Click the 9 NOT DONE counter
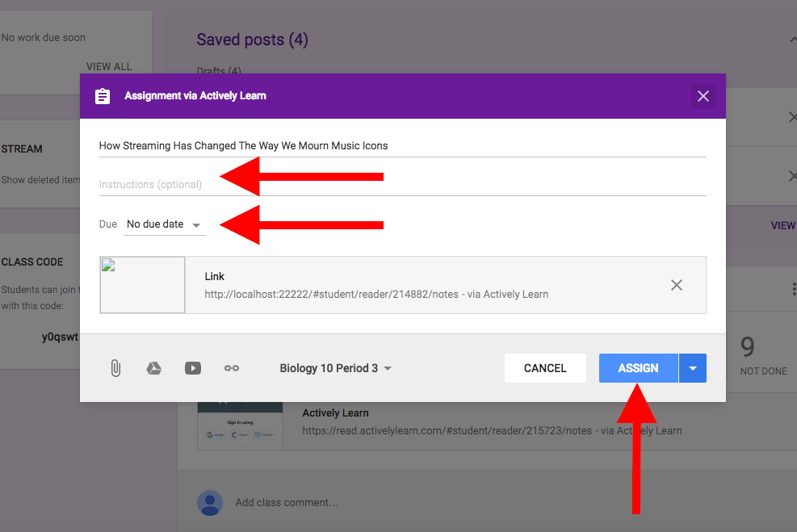The image size is (797, 532). tap(763, 357)
